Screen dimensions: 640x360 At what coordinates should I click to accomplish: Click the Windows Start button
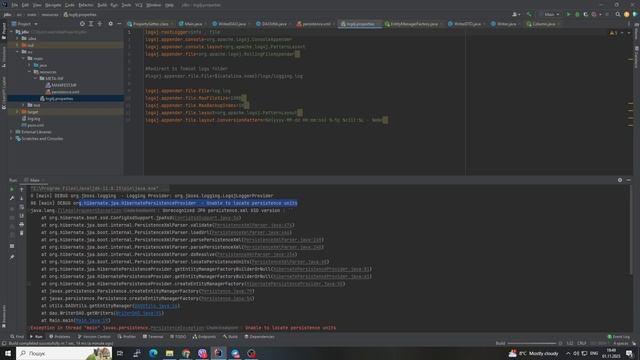pos(8,353)
